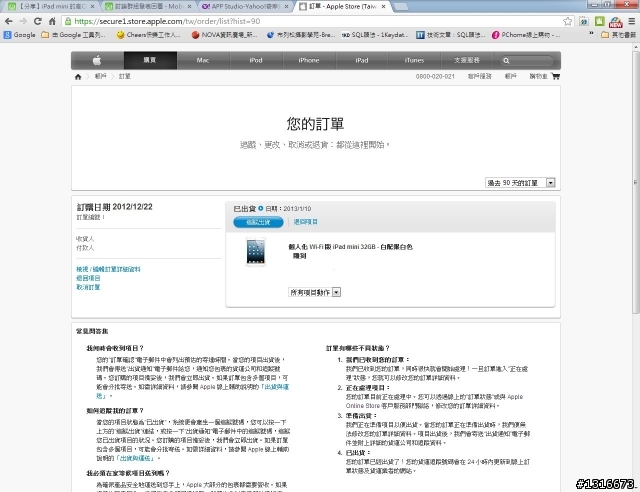Open the NOVA bookmark

[224, 35]
